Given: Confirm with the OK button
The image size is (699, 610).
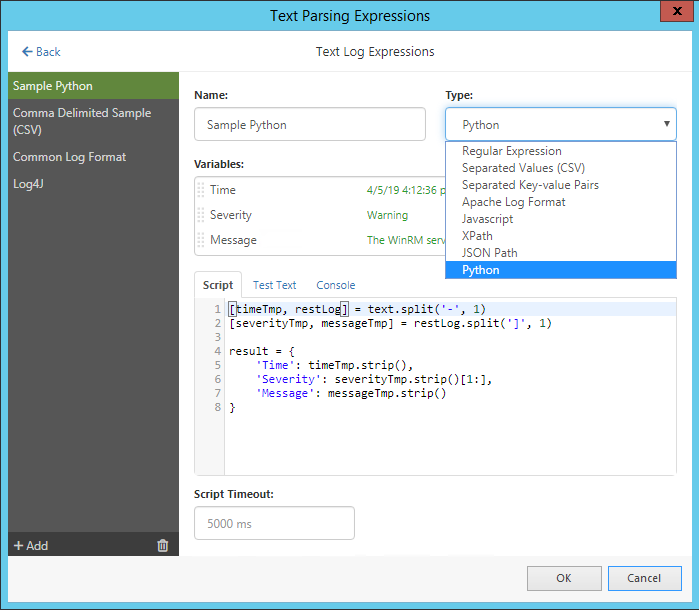Looking at the screenshot, I should point(564,578).
